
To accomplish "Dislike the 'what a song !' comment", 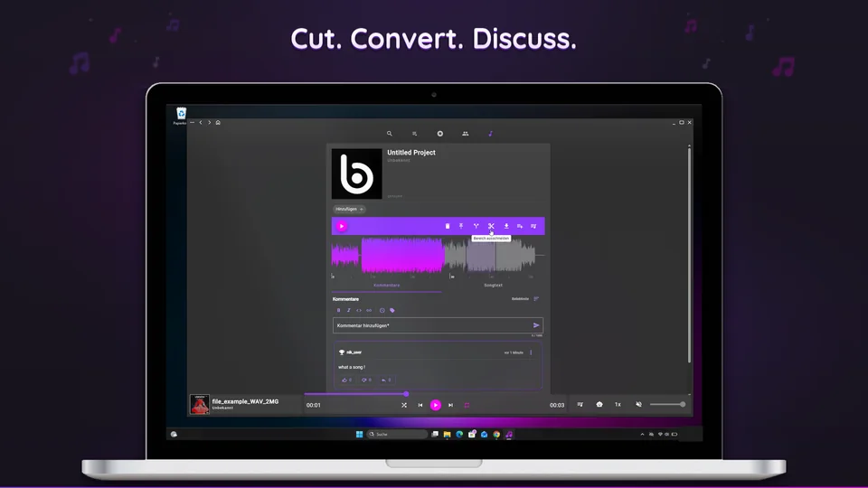I will [366, 380].
